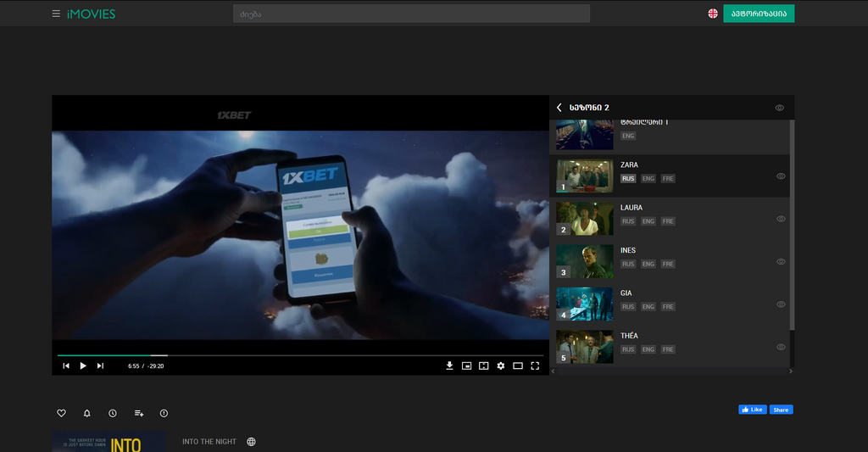The width and height of the screenshot is (868, 452).
Task: Skip to next episode in player
Action: 100,366
